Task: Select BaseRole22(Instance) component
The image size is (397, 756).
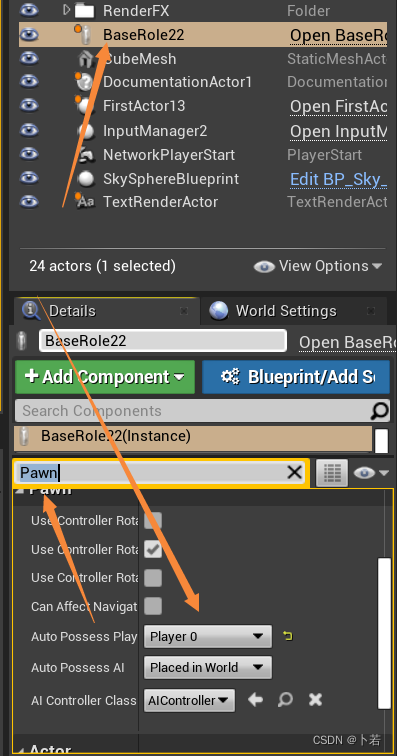Action: (193, 437)
